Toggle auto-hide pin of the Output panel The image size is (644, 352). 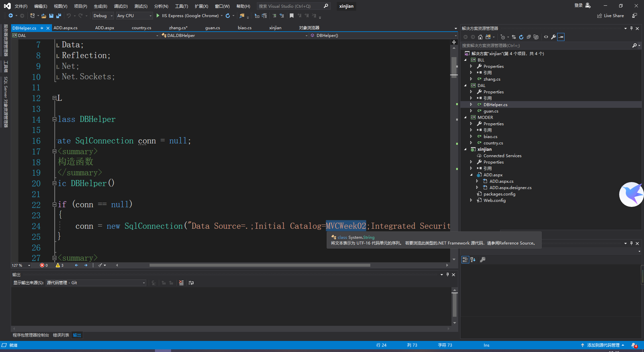click(x=447, y=275)
